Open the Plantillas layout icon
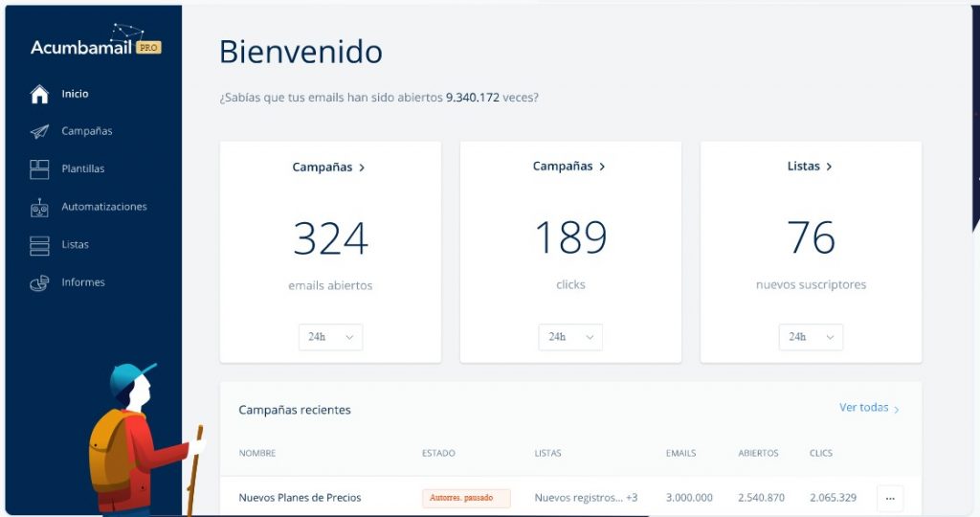 coord(39,169)
